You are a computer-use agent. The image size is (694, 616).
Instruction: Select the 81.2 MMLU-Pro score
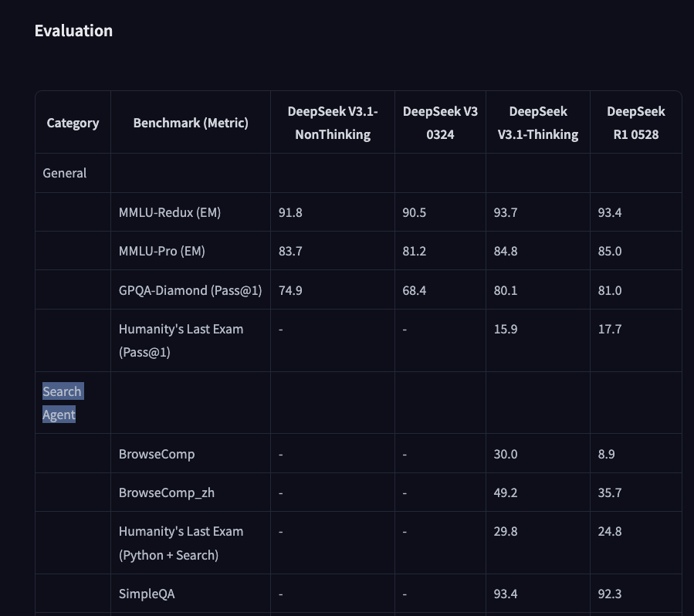point(415,251)
